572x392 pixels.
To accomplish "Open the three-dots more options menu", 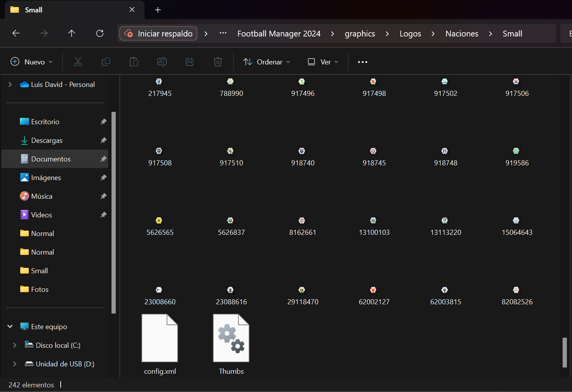I will [362, 62].
